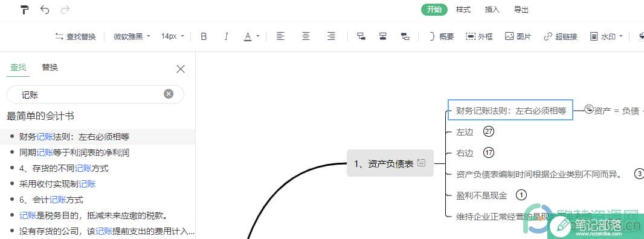Screen dimensions: 644x239
Task: Clear the search input text
Action: pos(169,94)
